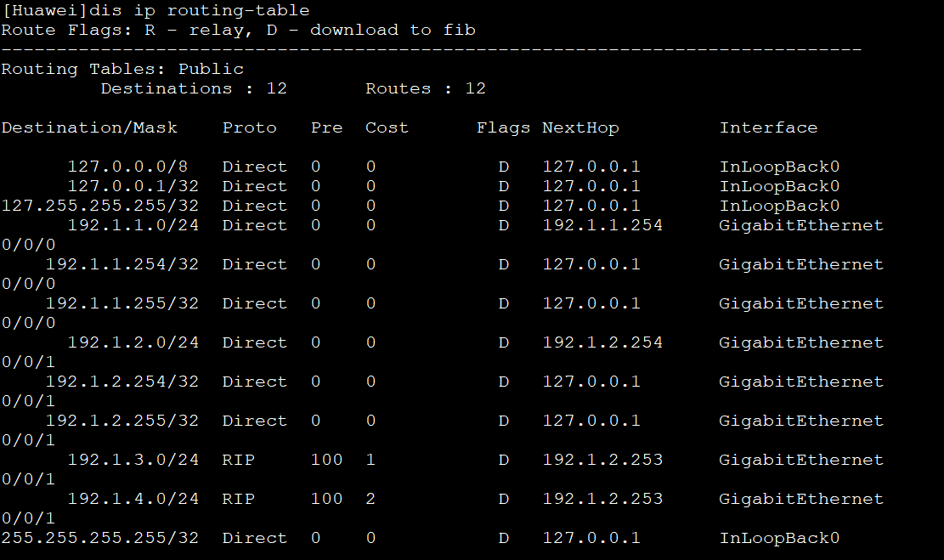944x560 pixels.
Task: Click the 'Routing Tables: Public' heading
Action: pyautogui.click(x=122, y=70)
